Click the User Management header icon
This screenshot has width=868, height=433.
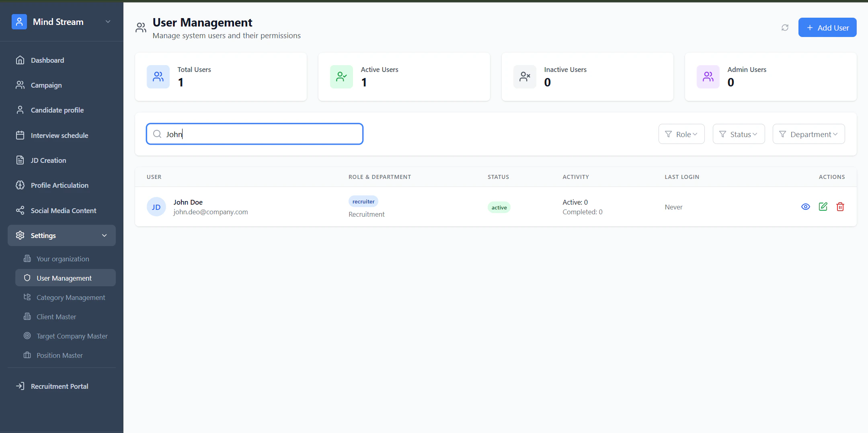pyautogui.click(x=141, y=28)
